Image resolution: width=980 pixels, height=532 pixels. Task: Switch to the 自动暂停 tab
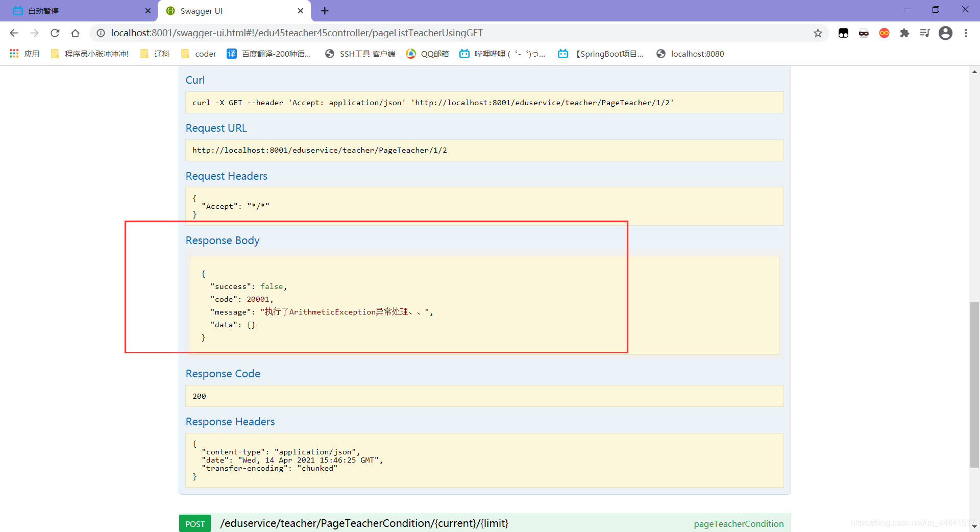(77, 11)
